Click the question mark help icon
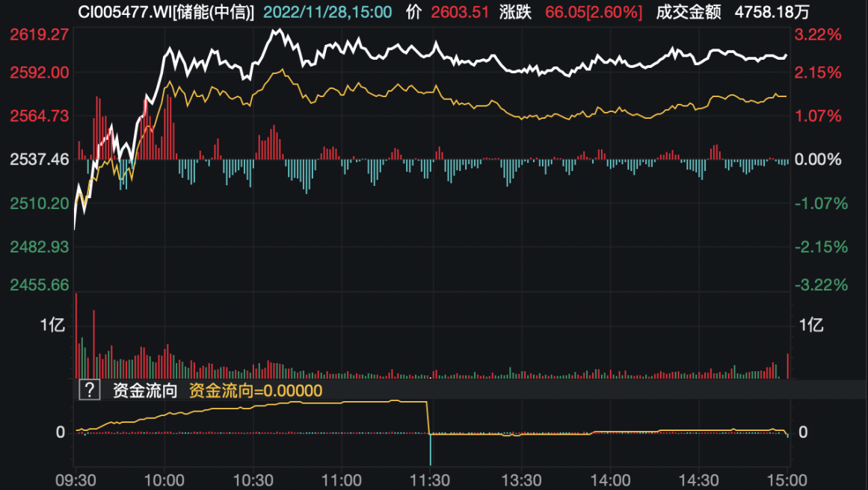868x490 pixels. coord(89,390)
